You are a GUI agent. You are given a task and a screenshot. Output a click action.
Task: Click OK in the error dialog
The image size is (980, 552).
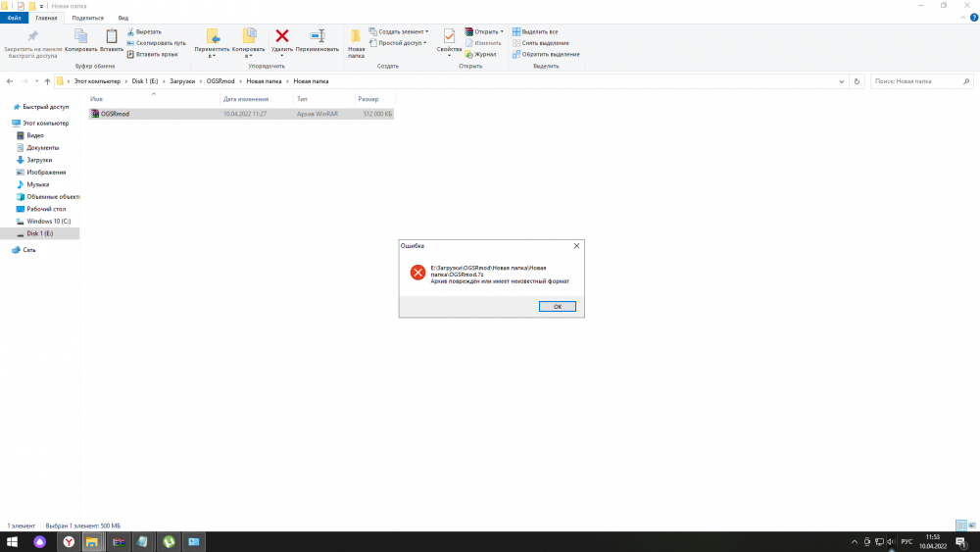point(557,306)
